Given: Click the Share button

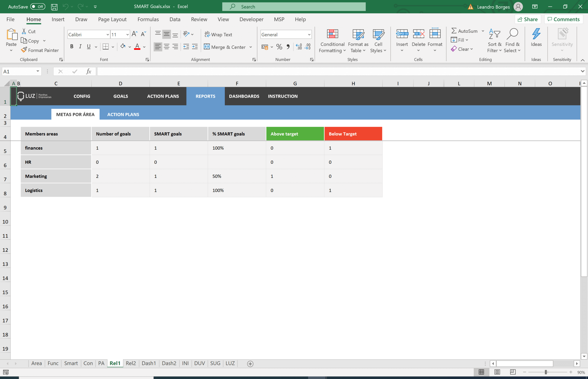Looking at the screenshot, I should point(528,19).
